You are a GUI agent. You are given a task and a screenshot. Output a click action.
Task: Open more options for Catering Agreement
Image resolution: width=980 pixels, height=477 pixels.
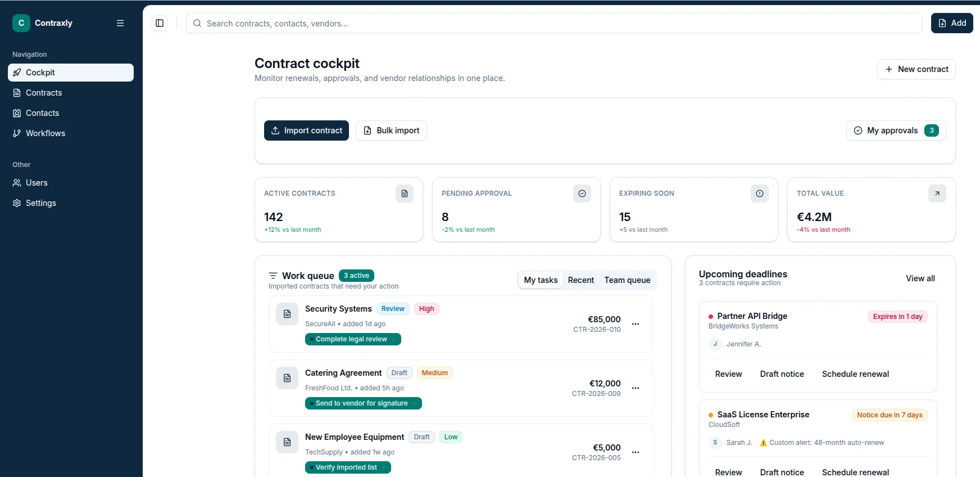[x=636, y=388]
